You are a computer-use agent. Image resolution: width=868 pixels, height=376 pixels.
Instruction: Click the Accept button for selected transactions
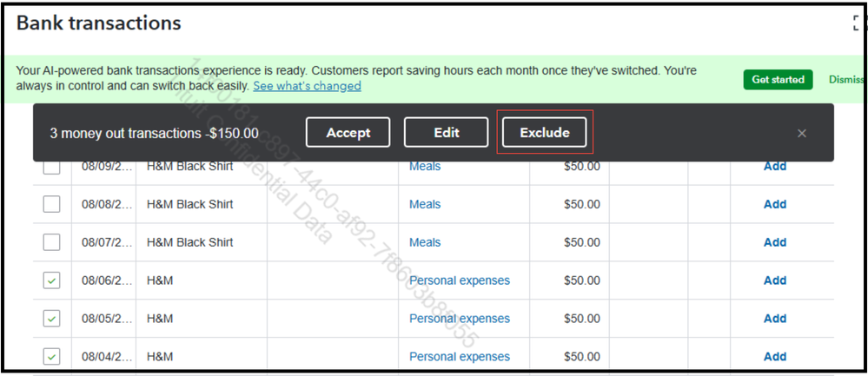[x=348, y=133]
